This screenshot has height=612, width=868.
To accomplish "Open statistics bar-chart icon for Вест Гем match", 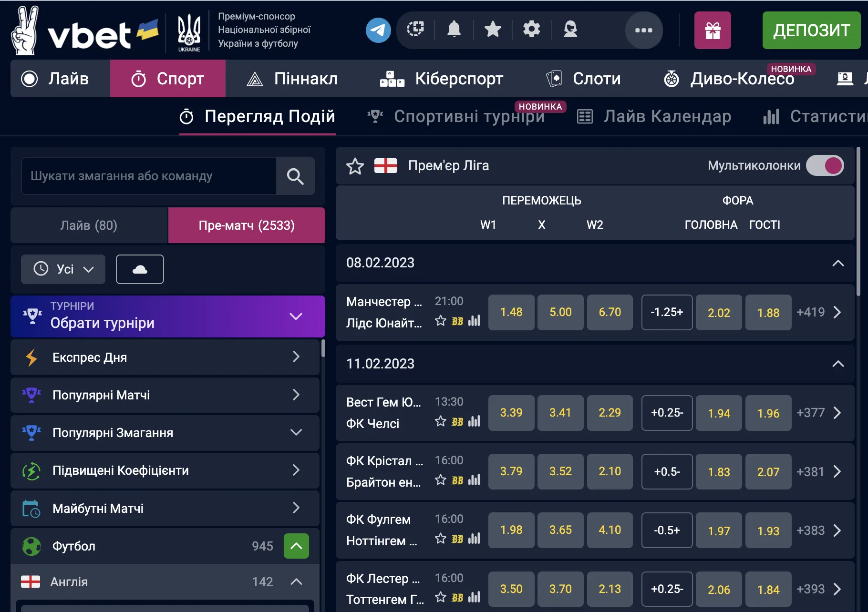I will click(x=474, y=422).
